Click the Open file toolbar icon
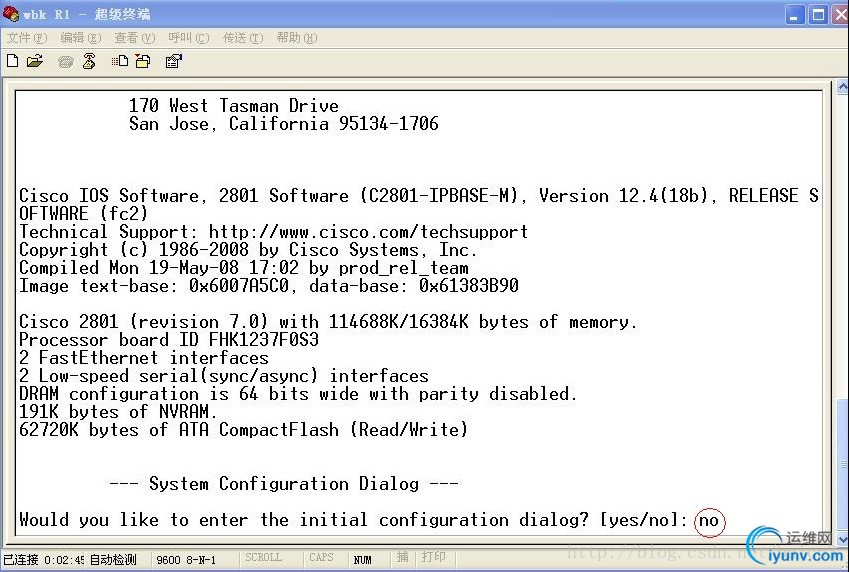 point(35,61)
